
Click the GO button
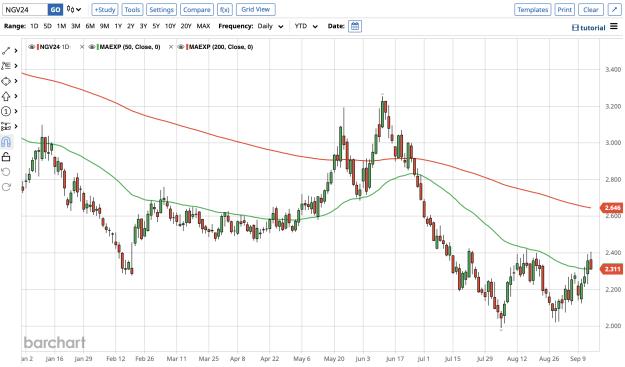click(55, 10)
